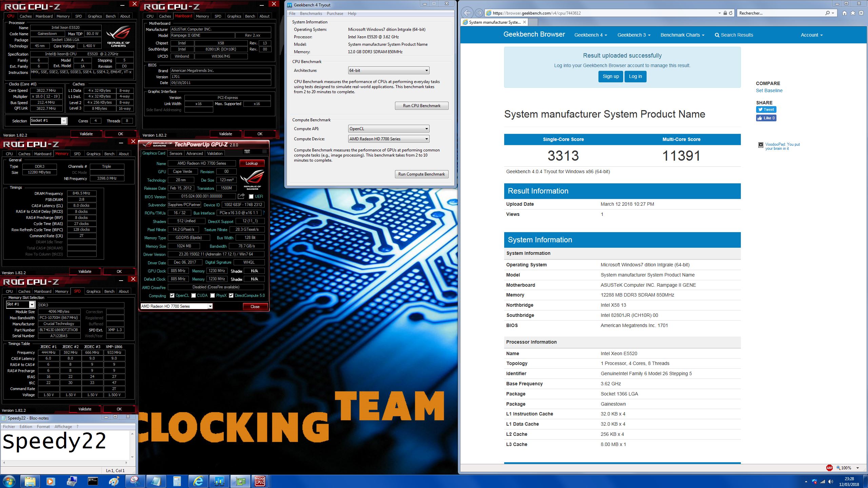Viewport: 868px width, 488px height.
Task: Select the Caches tab in top-left CPU-Z
Action: pos(26,16)
